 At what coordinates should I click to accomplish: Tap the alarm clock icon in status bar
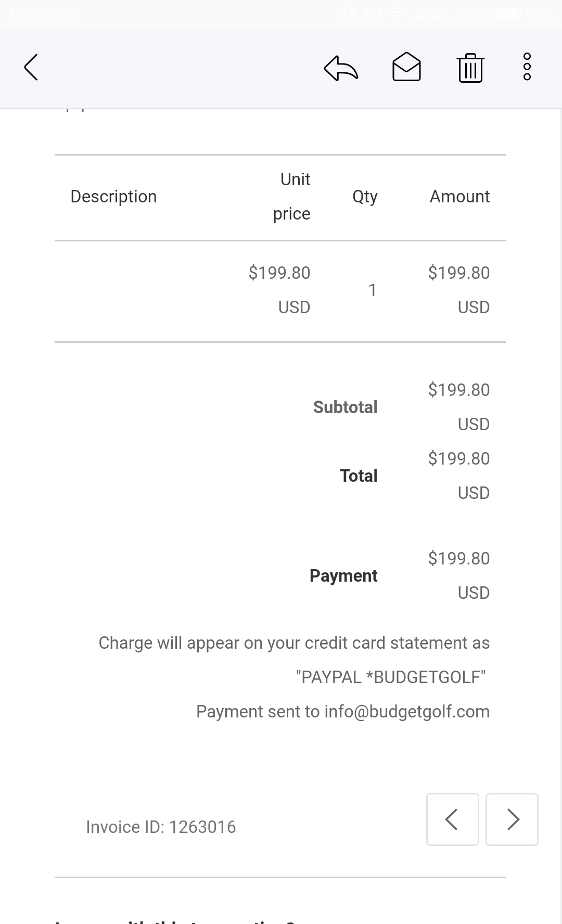pyautogui.click(x=374, y=14)
